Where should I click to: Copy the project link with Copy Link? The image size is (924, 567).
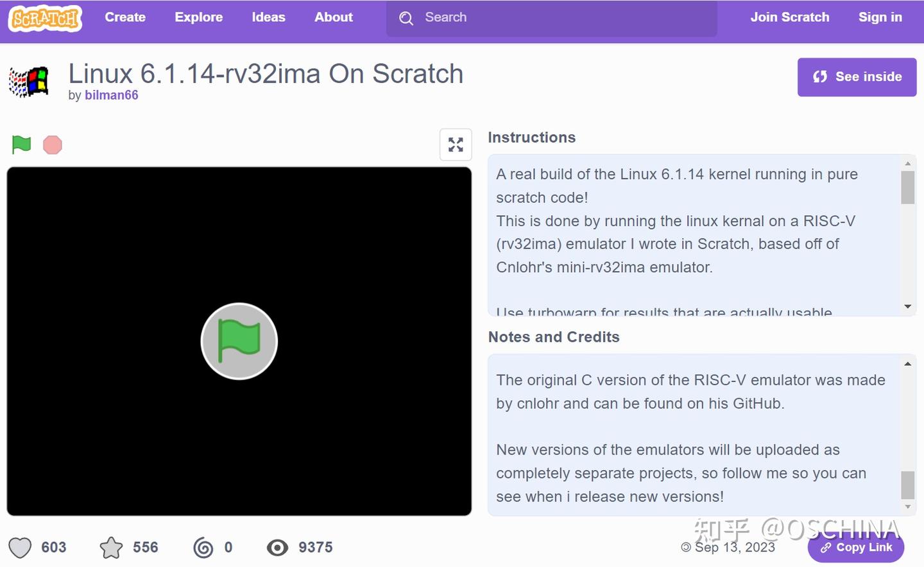[856, 547]
